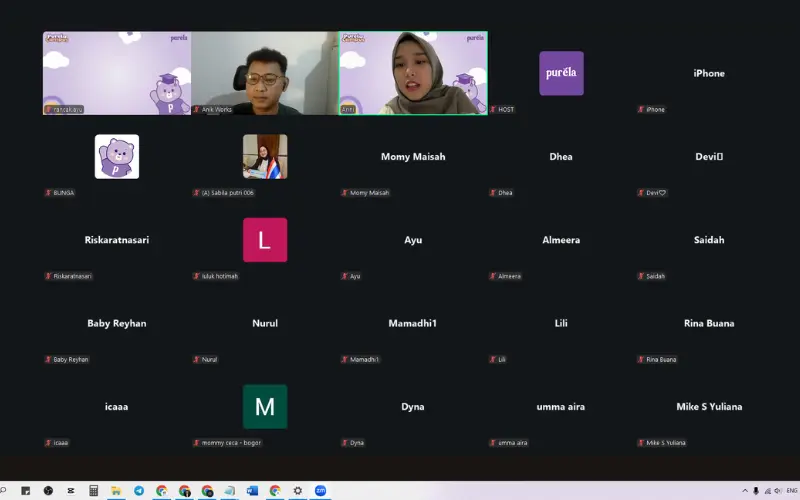Select the active speaker's highlighted video tile
The width and height of the screenshot is (800, 500).
pyautogui.click(x=413, y=73)
